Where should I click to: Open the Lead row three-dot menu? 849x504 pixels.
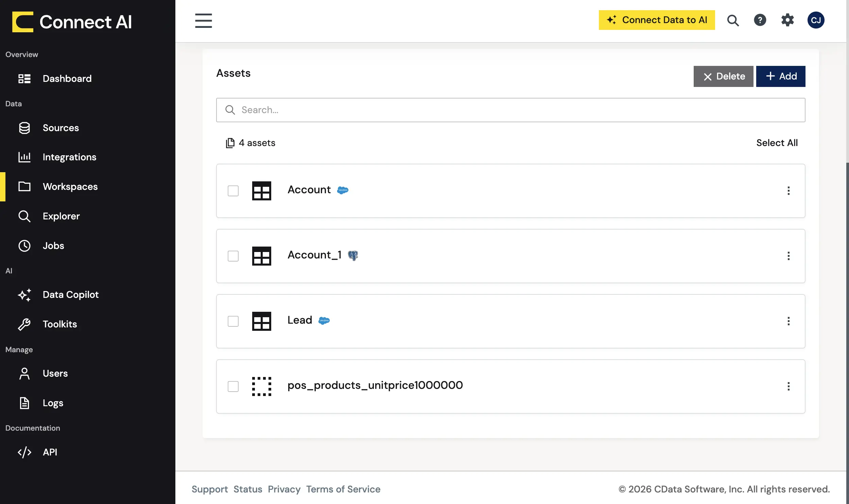(789, 321)
